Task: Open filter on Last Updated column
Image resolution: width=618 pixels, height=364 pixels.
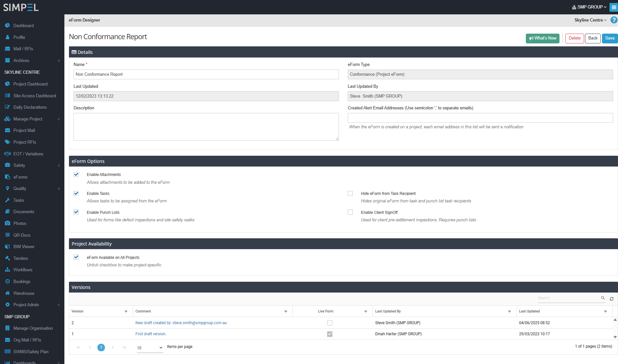Action: click(605, 311)
